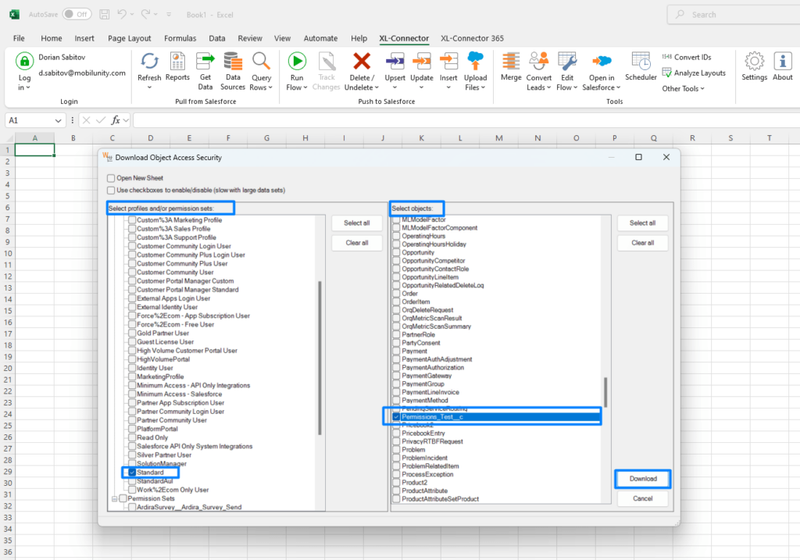800x560 pixels.
Task: Switch to the Page Layout tab
Action: click(129, 38)
